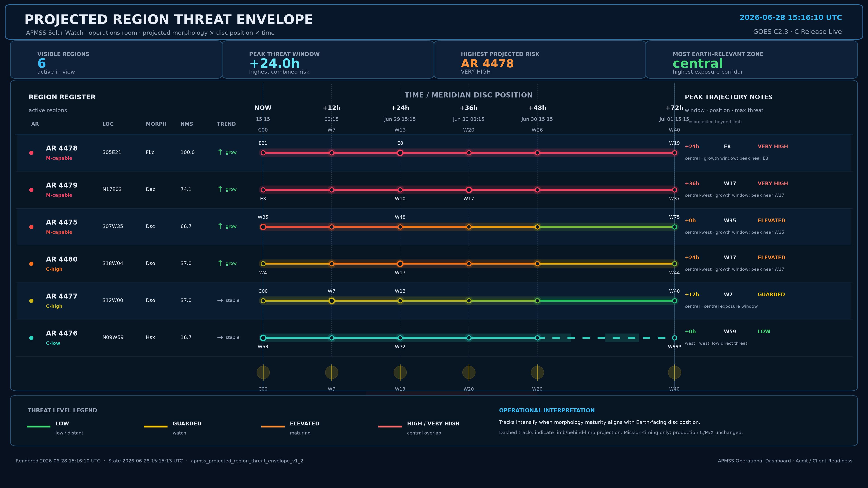Open the Most Earth-Relevant Zone card

(x=751, y=60)
